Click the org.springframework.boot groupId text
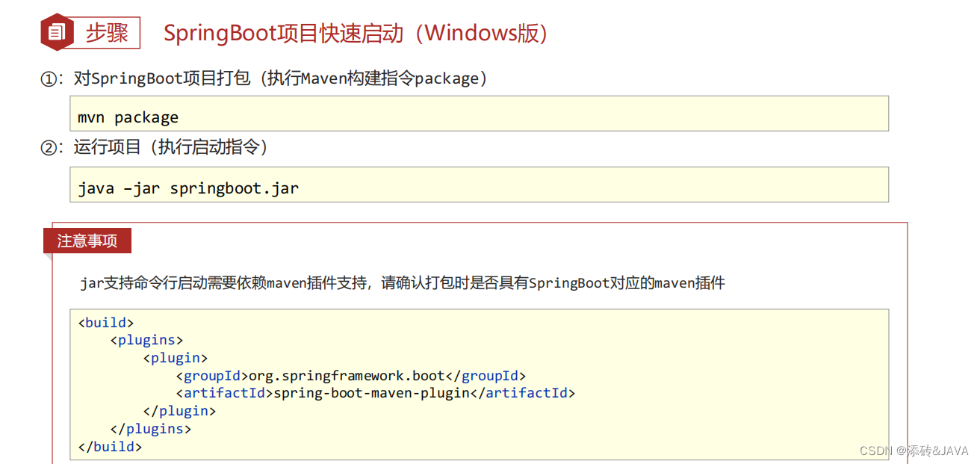 (x=347, y=376)
